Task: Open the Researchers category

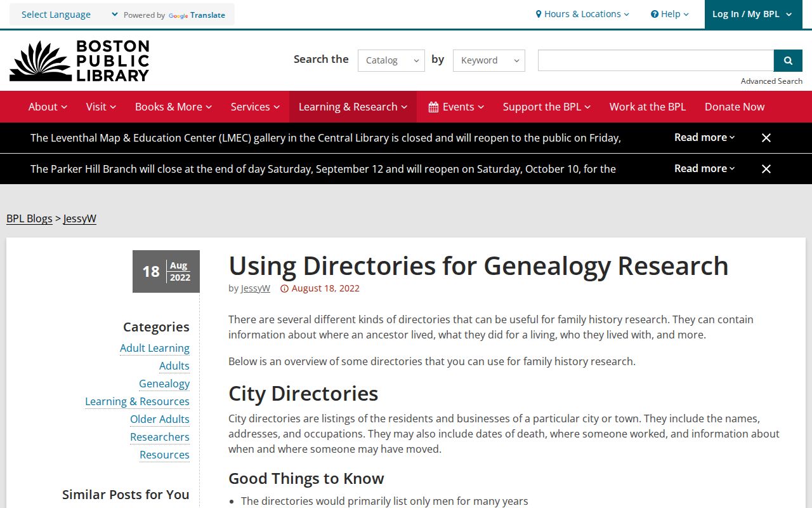Action: click(x=160, y=437)
